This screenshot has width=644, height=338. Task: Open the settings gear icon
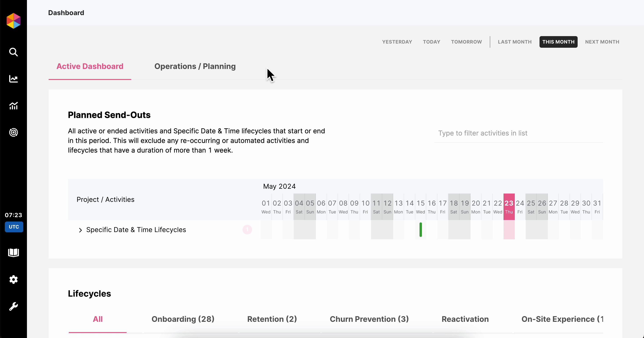coord(13,279)
